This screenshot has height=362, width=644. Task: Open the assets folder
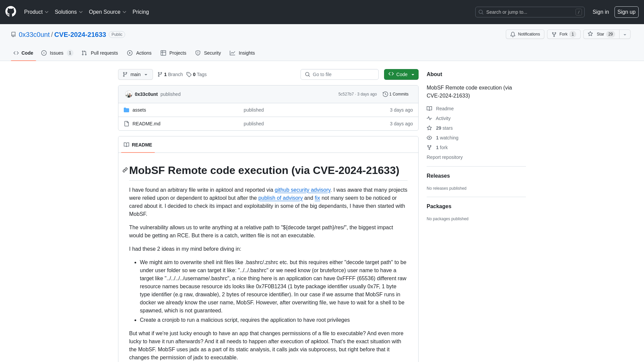click(x=139, y=110)
